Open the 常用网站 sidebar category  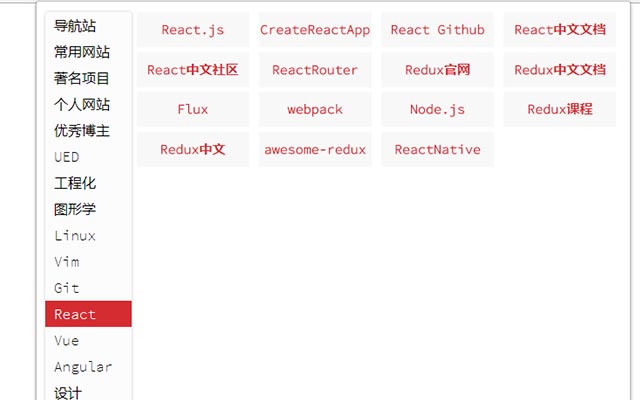(88, 52)
